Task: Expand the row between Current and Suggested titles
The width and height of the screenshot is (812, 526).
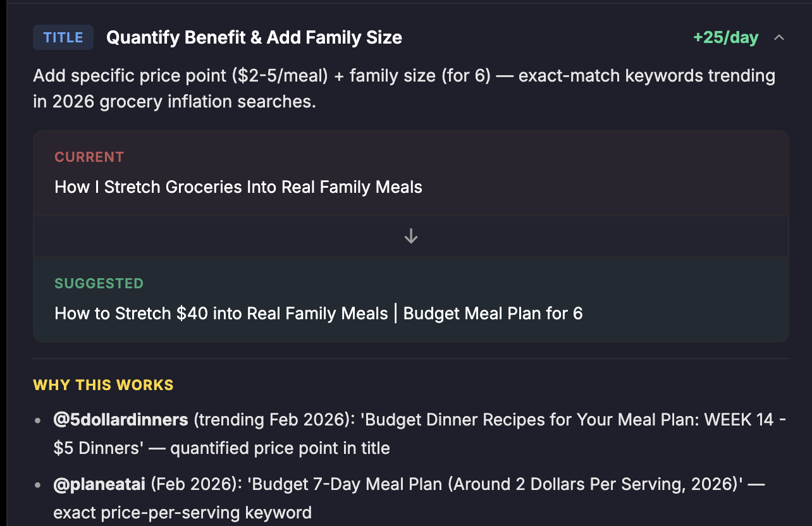Action: coord(410,236)
